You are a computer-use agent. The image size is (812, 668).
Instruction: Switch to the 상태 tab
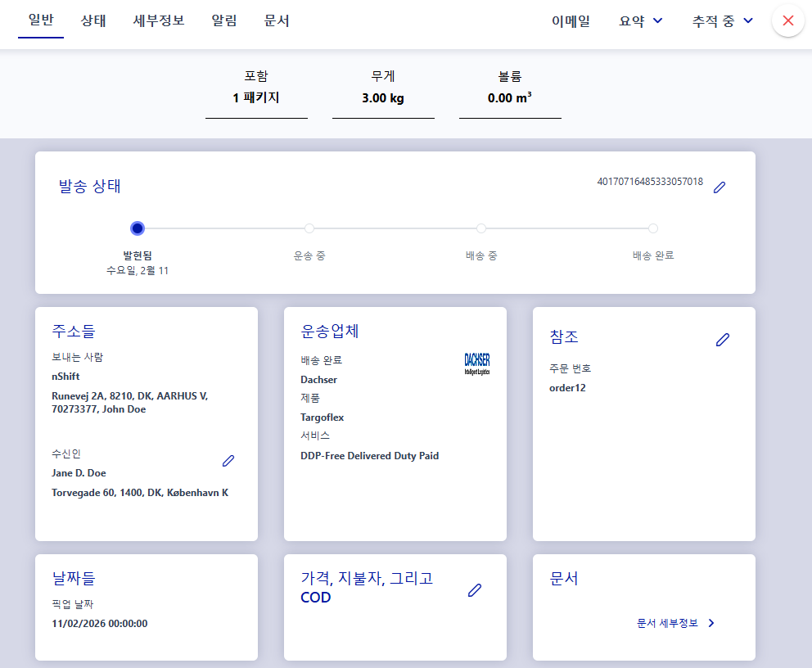pyautogui.click(x=93, y=21)
